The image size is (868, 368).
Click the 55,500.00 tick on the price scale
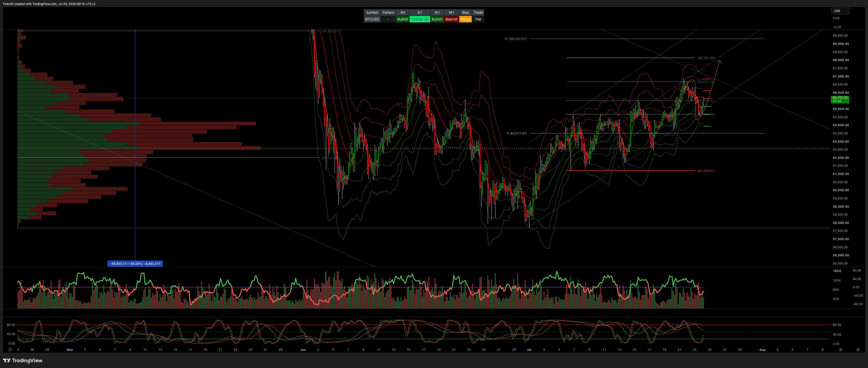pyautogui.click(x=840, y=264)
